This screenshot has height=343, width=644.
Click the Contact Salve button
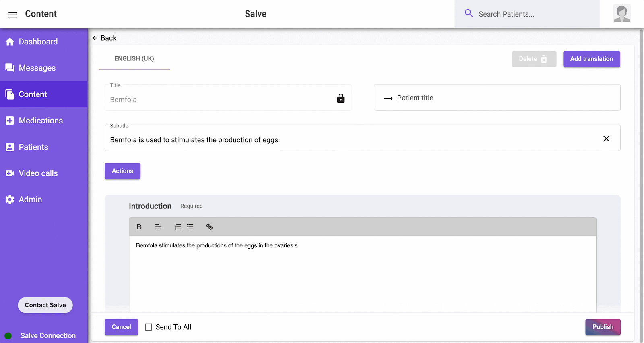[x=45, y=305]
